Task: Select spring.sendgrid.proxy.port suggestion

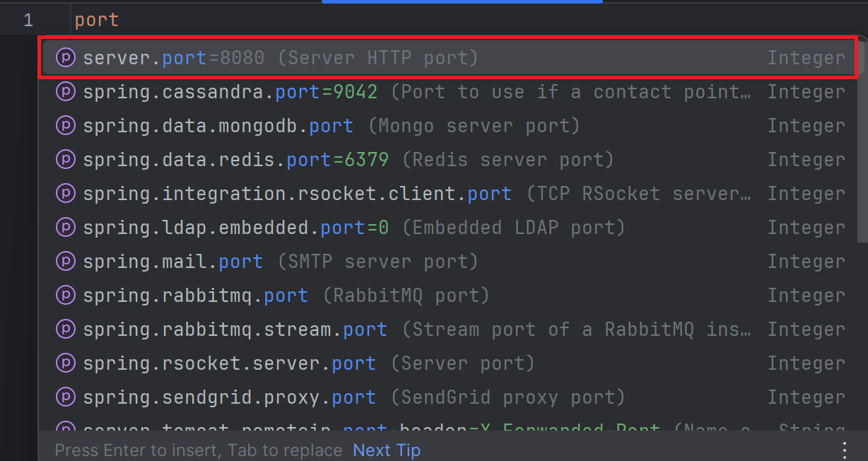Action: [x=447, y=397]
